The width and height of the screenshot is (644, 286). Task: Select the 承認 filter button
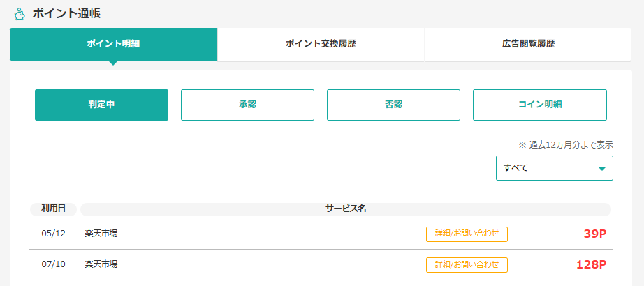(x=248, y=105)
